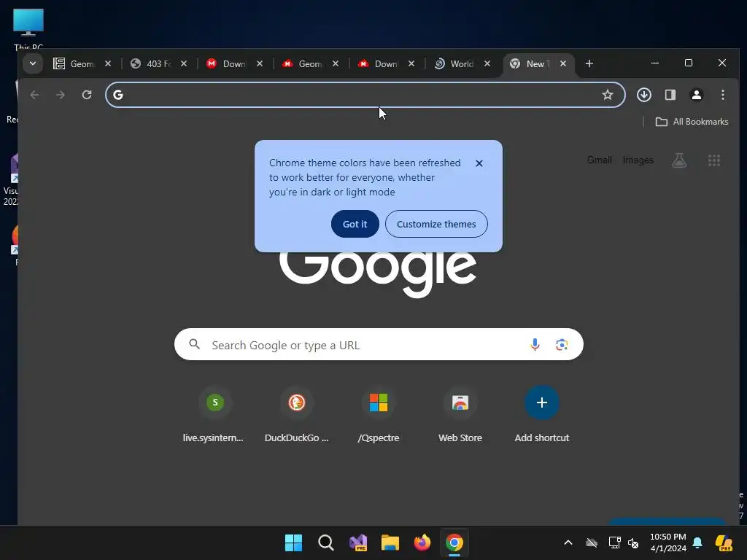Click the Search Google or type a URL box

pyautogui.click(x=379, y=344)
